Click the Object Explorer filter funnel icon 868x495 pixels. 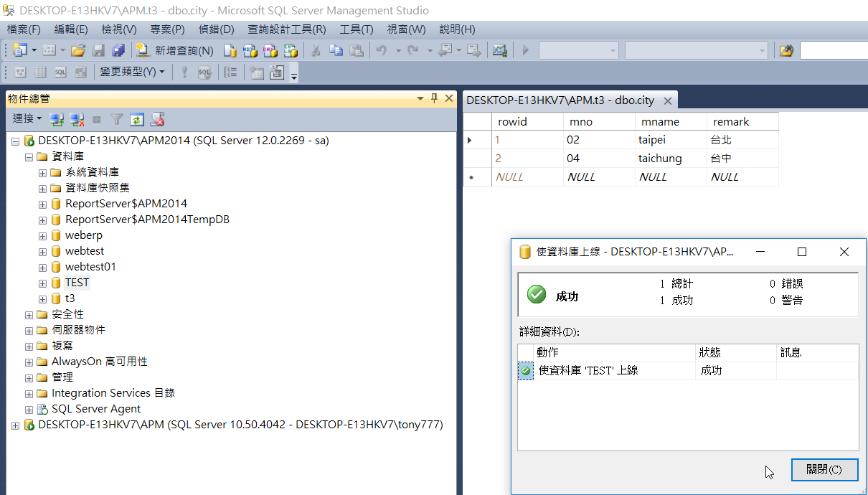[117, 118]
